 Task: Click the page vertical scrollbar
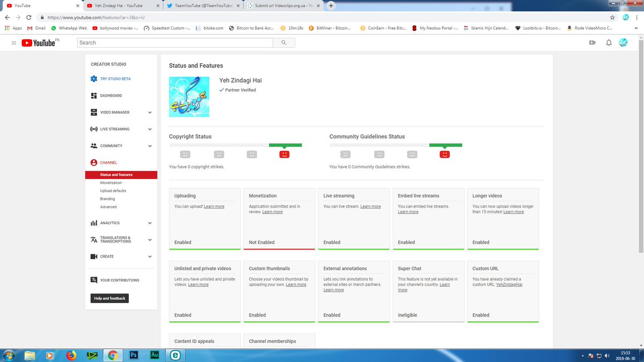coord(641,146)
